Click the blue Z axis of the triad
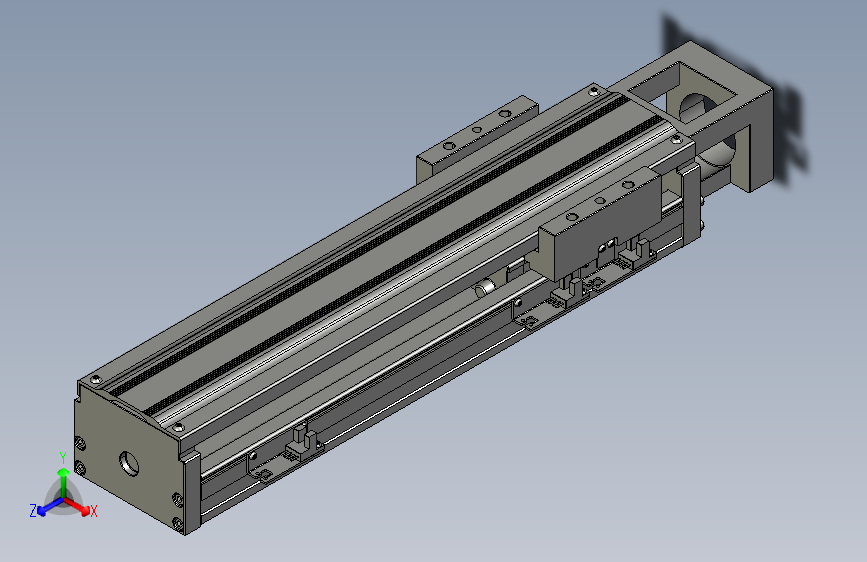Viewport: 867px width, 562px height. coord(50,508)
